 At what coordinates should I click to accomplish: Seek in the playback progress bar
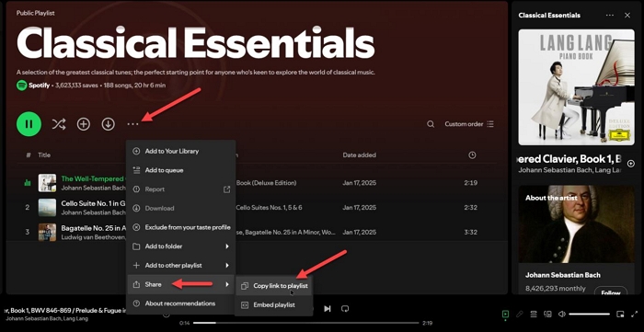[306, 323]
